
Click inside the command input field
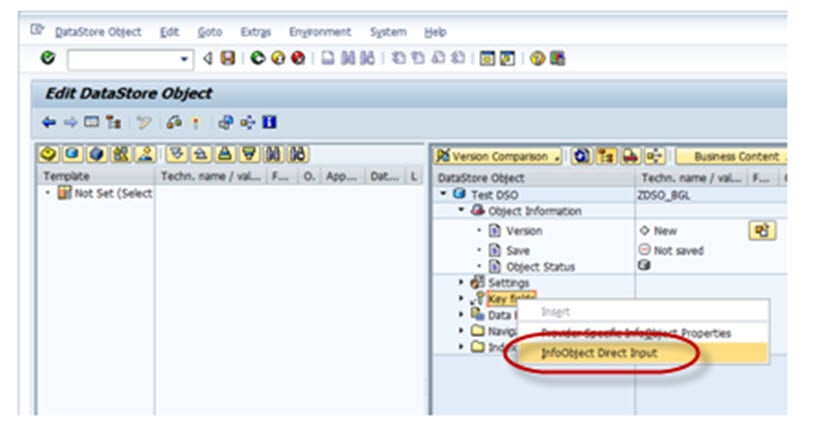[120, 59]
